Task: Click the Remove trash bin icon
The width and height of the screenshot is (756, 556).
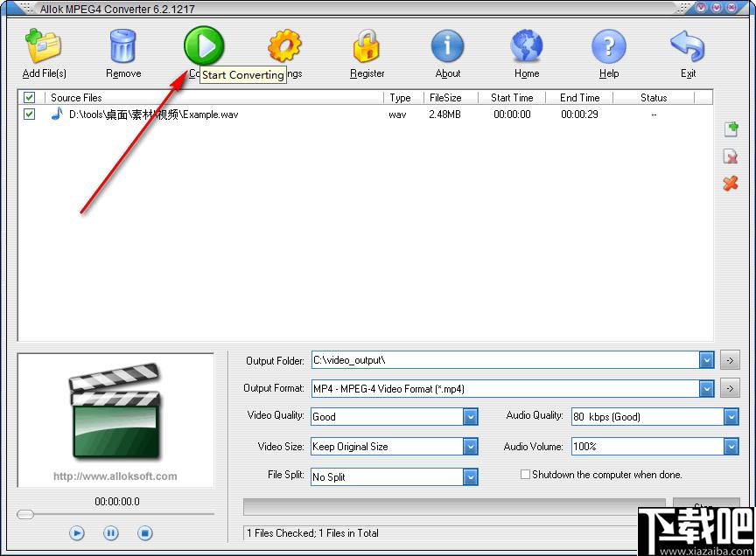Action: 123,45
